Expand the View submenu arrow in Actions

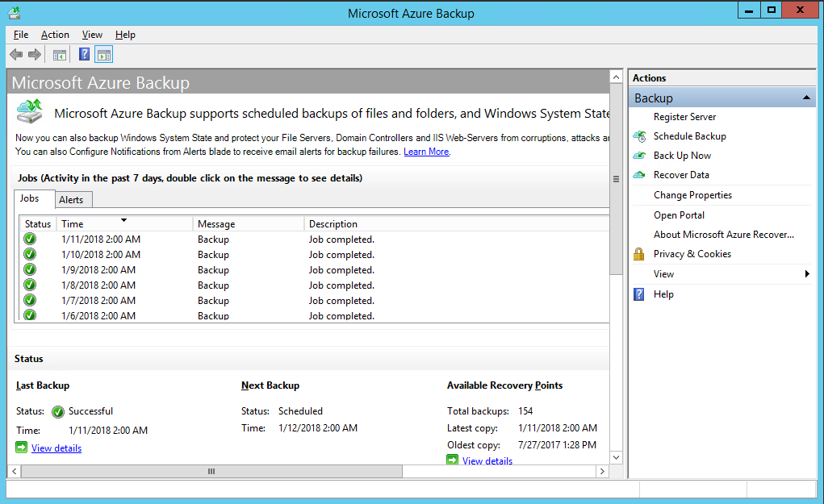click(807, 274)
